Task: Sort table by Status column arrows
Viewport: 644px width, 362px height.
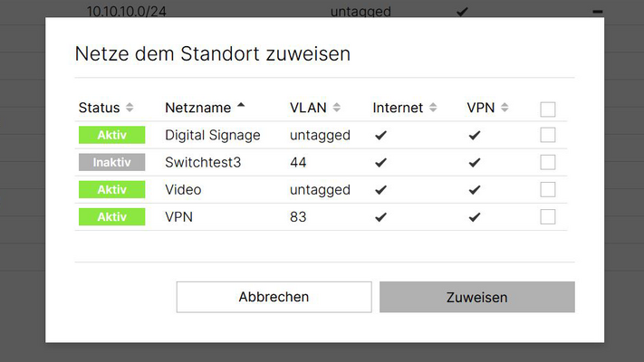Action: click(x=130, y=108)
